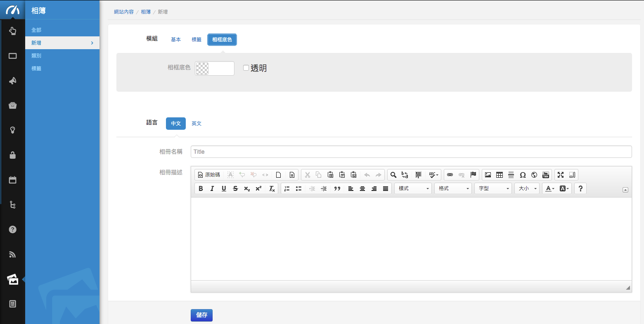
Task: Open the 樣式 styles dropdown
Action: tap(413, 188)
